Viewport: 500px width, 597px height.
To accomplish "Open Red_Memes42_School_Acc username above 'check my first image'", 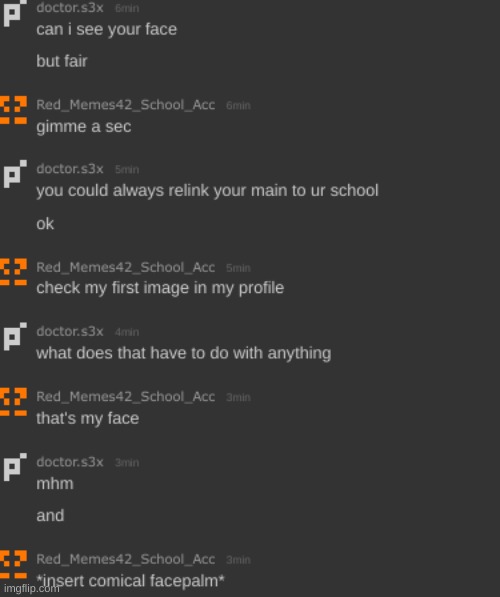I will [126, 267].
